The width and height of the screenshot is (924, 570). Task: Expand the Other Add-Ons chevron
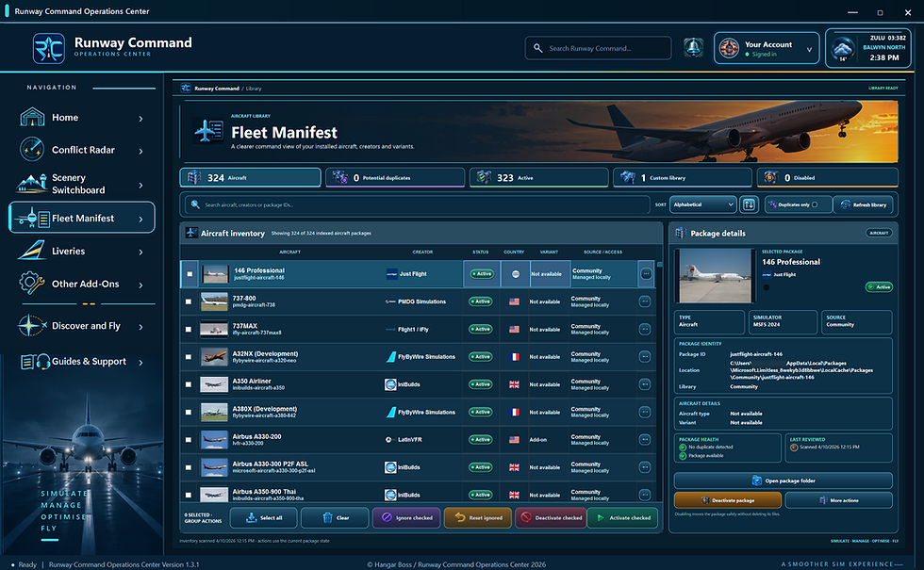[x=140, y=285]
